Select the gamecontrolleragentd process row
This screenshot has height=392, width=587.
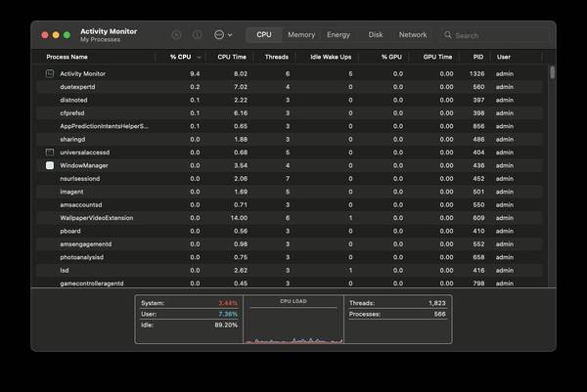pos(290,283)
